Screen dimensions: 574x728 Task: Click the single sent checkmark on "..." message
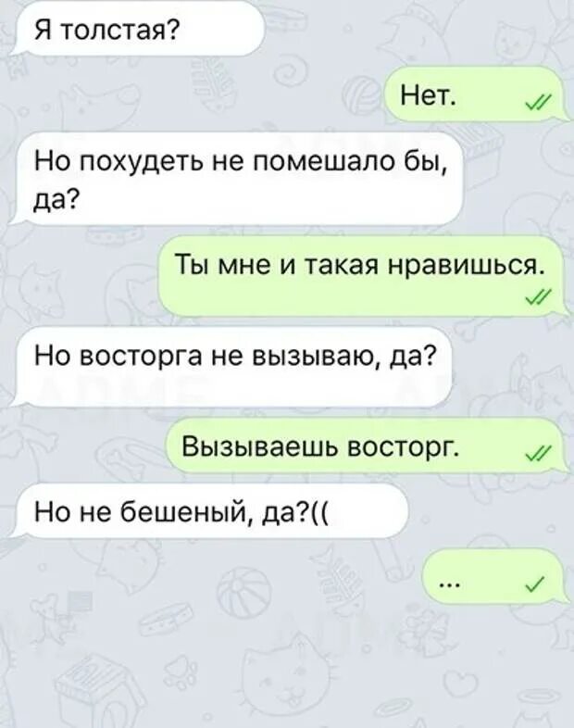(536, 584)
